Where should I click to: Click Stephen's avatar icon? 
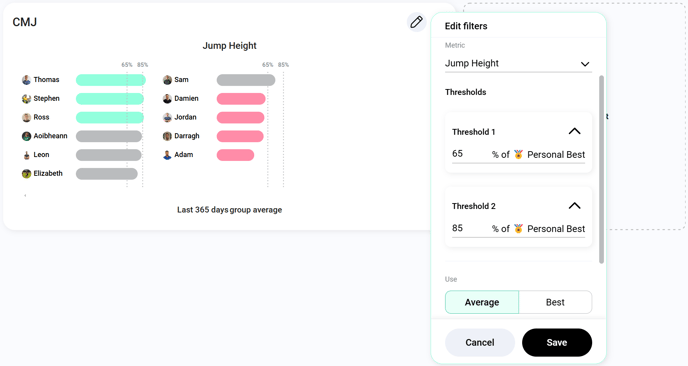click(x=26, y=99)
